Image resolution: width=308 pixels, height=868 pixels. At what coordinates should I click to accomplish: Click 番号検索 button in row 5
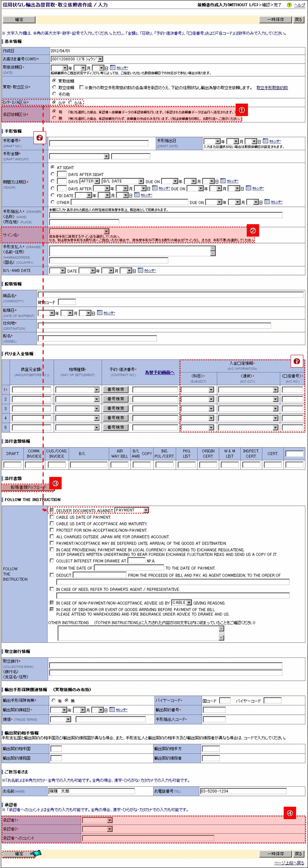click(x=116, y=427)
